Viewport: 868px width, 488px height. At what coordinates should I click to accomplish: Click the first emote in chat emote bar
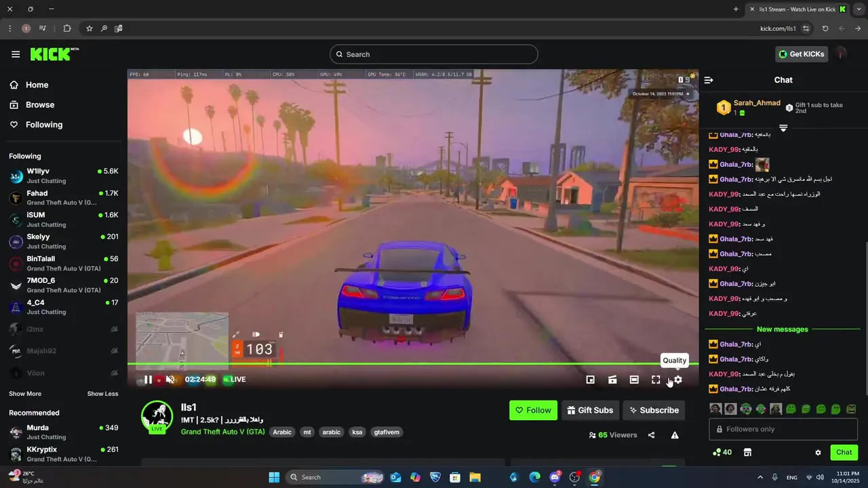coord(715,409)
